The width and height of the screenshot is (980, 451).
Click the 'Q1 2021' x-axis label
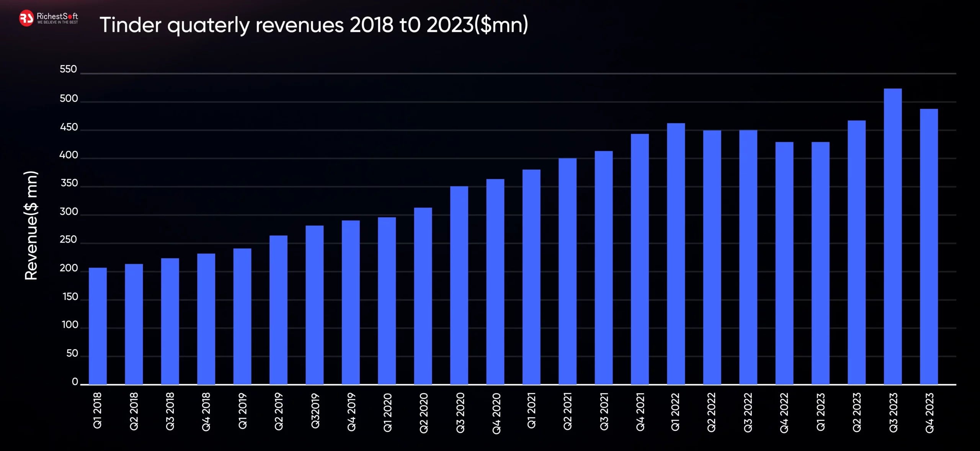coord(531,410)
